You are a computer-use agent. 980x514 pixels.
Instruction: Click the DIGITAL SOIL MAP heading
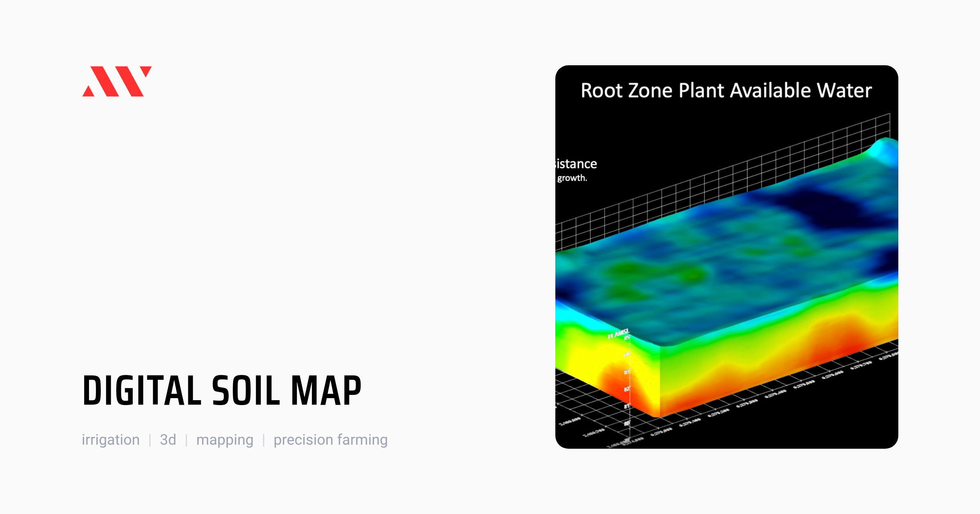pyautogui.click(x=222, y=391)
